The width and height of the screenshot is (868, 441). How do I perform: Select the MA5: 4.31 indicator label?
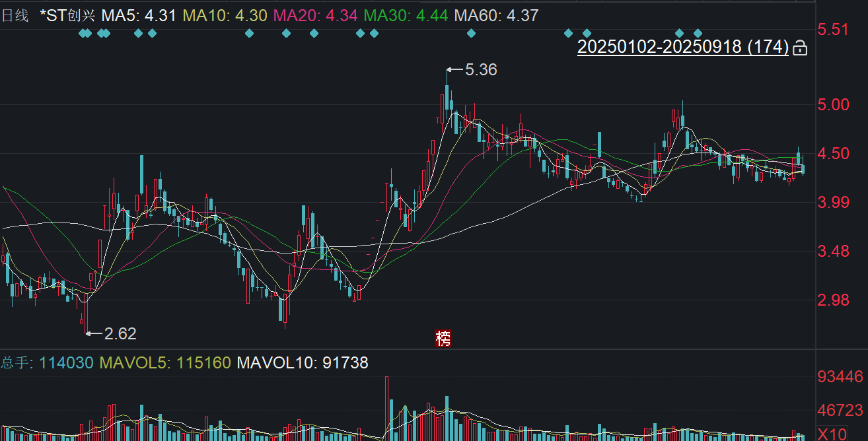click(139, 16)
